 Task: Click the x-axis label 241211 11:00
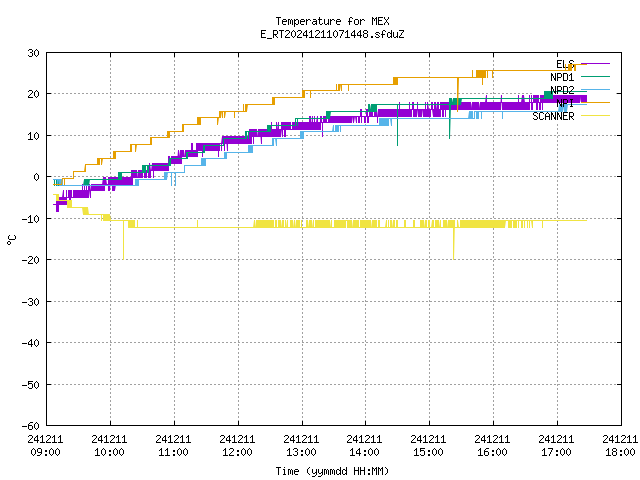[x=173, y=446]
